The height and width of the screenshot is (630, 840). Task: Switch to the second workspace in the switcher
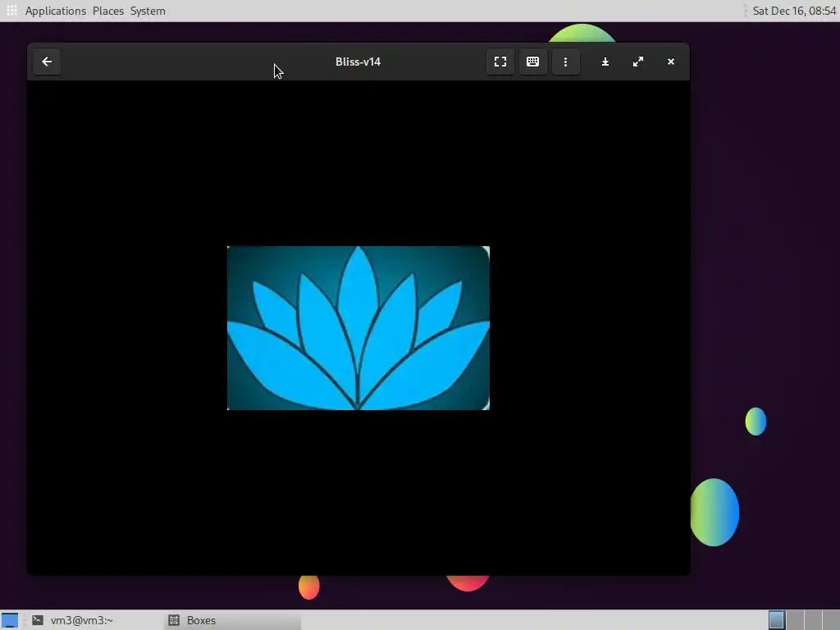pos(795,620)
